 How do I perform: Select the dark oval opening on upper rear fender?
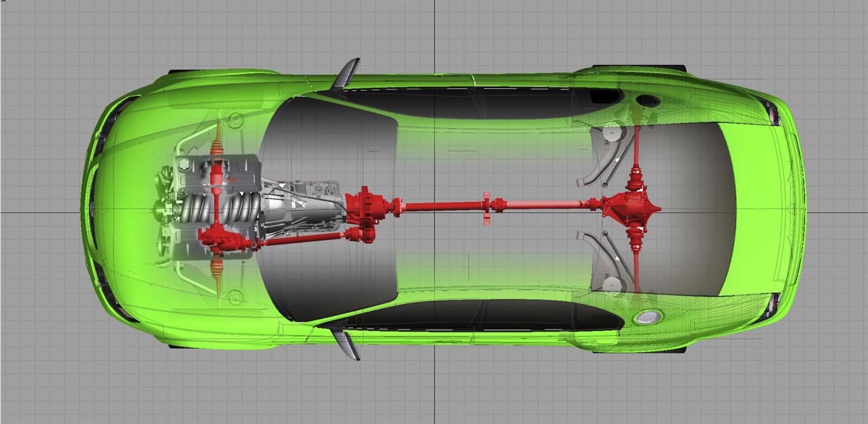(x=647, y=100)
